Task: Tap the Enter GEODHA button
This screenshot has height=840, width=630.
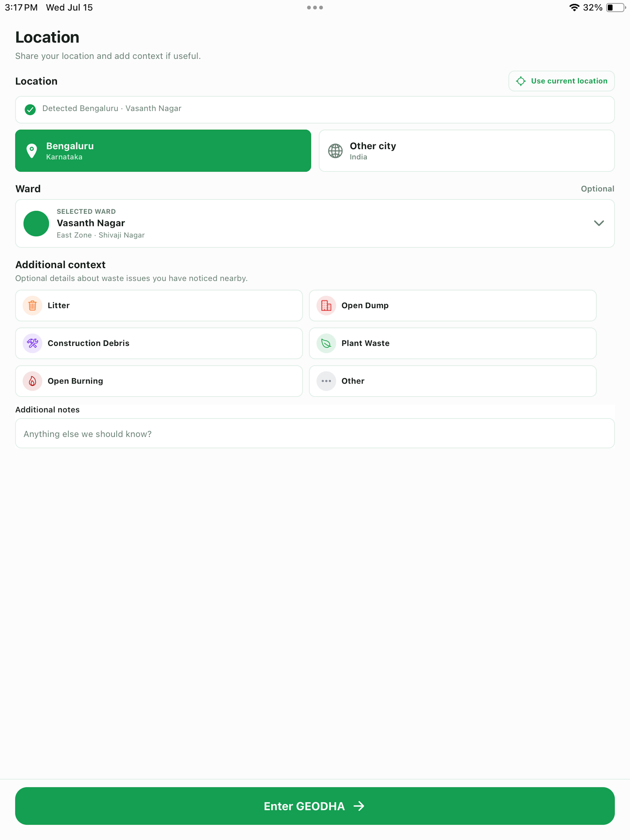Action: 315,806
